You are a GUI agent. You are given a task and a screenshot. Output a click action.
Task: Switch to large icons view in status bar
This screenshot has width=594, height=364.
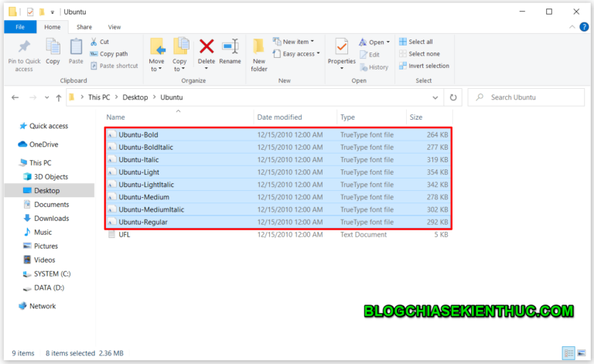click(582, 352)
